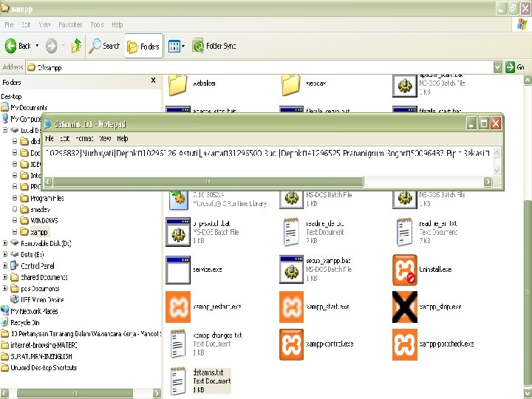Click Notepad horizontal scrollbar thumb
This screenshot has width=532, height=399.
pos(208,182)
